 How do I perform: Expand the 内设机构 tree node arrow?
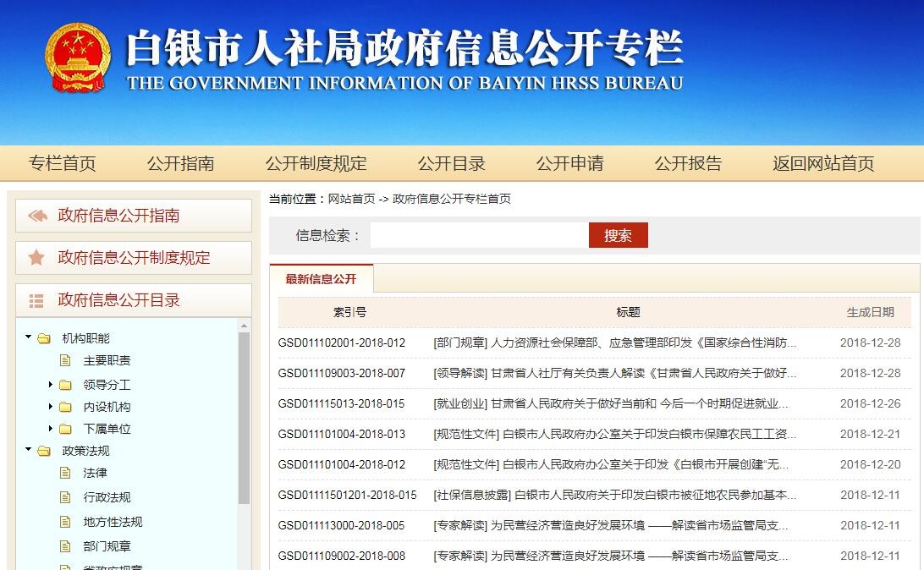coord(51,407)
